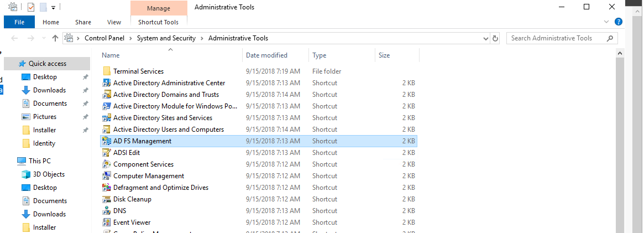Open Desktop under This PC
Screen dimensions: 644x233
tap(45, 188)
